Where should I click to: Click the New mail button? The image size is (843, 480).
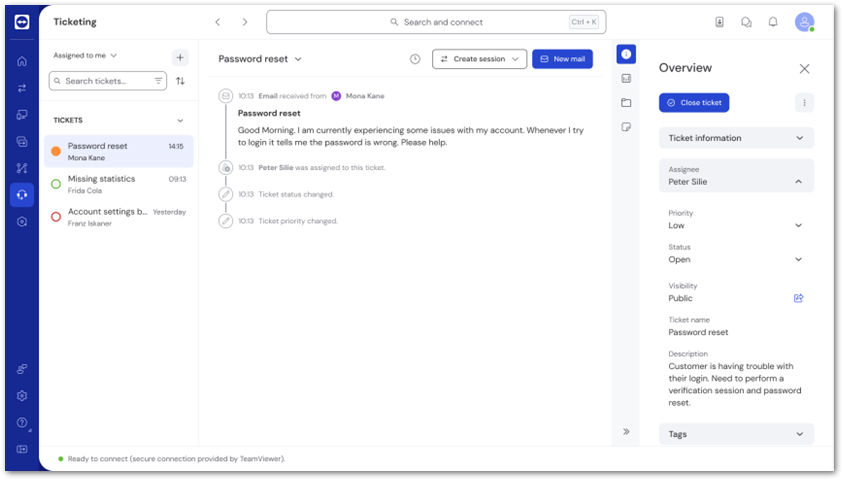[562, 59]
